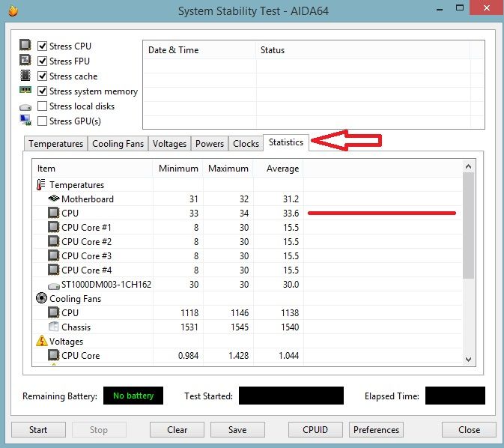Click the Clear button
The height and width of the screenshot is (448, 504).
[177, 430]
